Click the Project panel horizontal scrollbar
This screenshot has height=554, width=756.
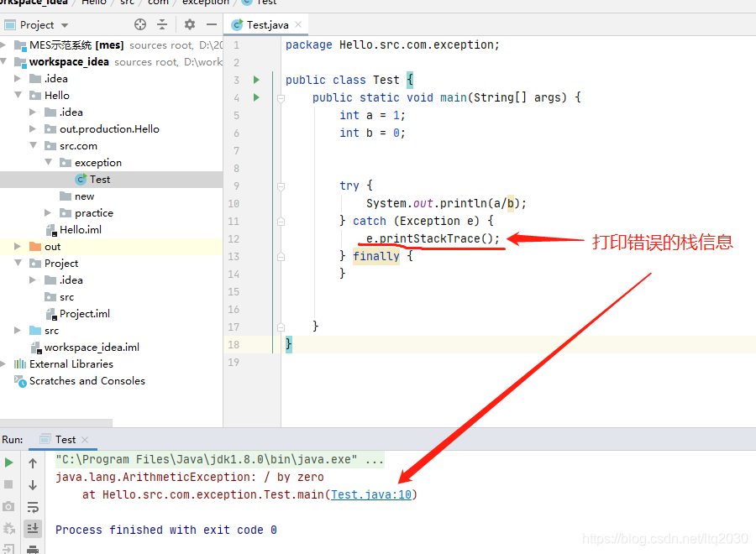click(x=56, y=422)
